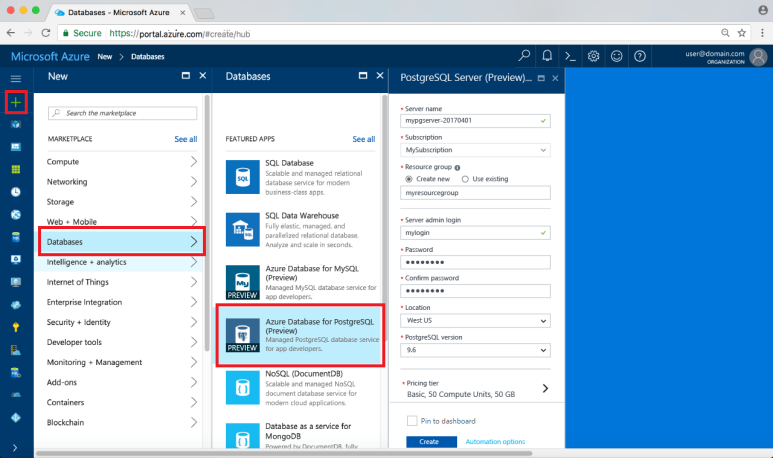Click the Dashboard icon in the sidebar
This screenshot has height=458, width=773.
[16, 147]
